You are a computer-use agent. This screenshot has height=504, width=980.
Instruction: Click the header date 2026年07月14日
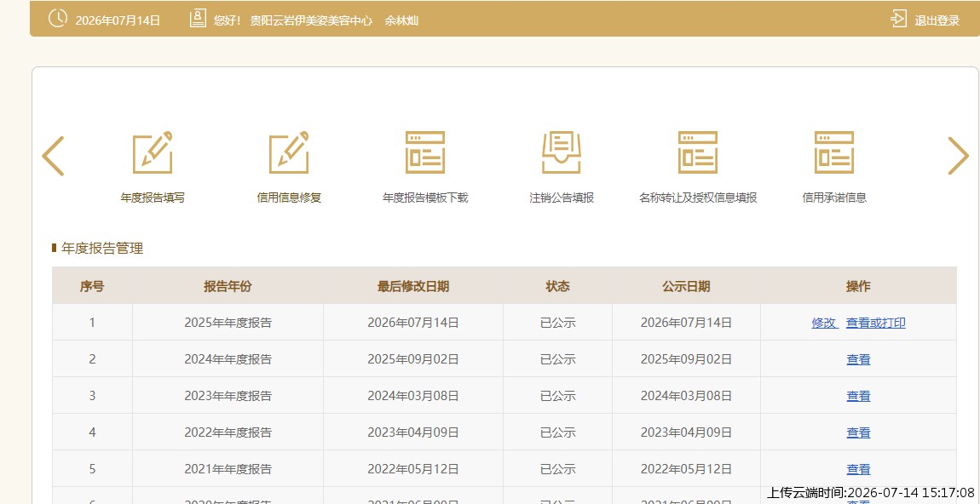coord(118,20)
